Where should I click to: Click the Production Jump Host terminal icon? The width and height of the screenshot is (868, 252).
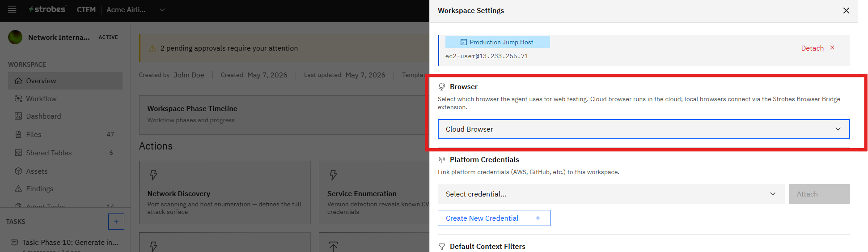[x=464, y=42]
